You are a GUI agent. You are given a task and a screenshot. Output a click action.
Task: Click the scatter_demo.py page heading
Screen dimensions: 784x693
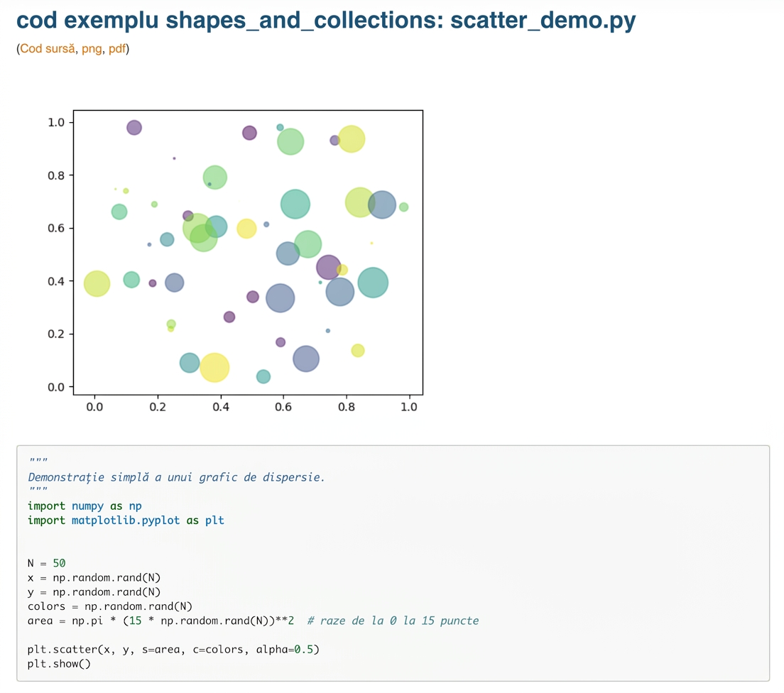(326, 21)
